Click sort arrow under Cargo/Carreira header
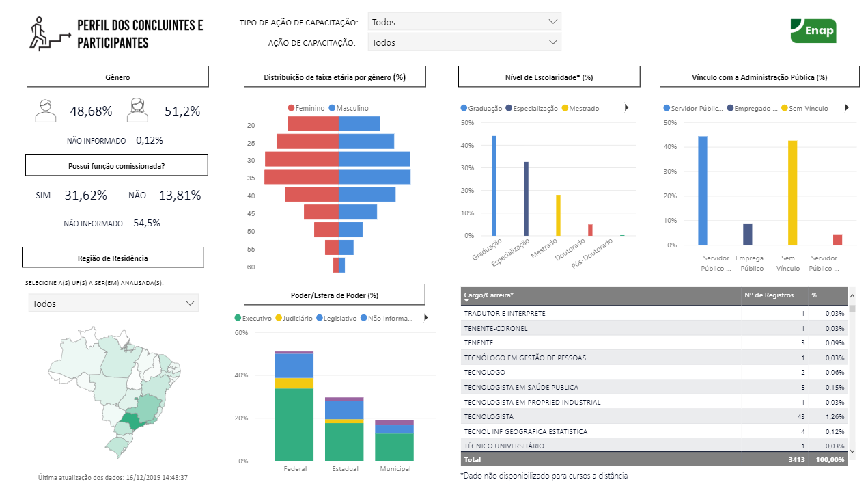Image resolution: width=868 pixels, height=484 pixels. point(466,301)
